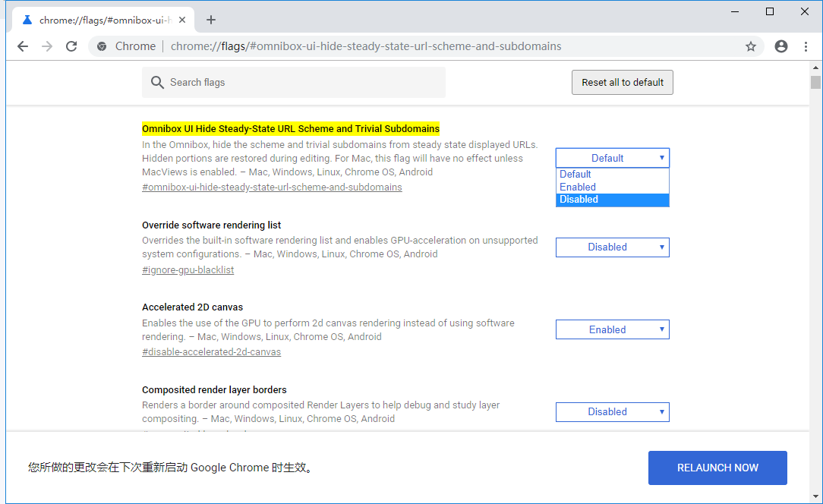Open the profile account icon
This screenshot has width=823, height=504.
coord(781,46)
